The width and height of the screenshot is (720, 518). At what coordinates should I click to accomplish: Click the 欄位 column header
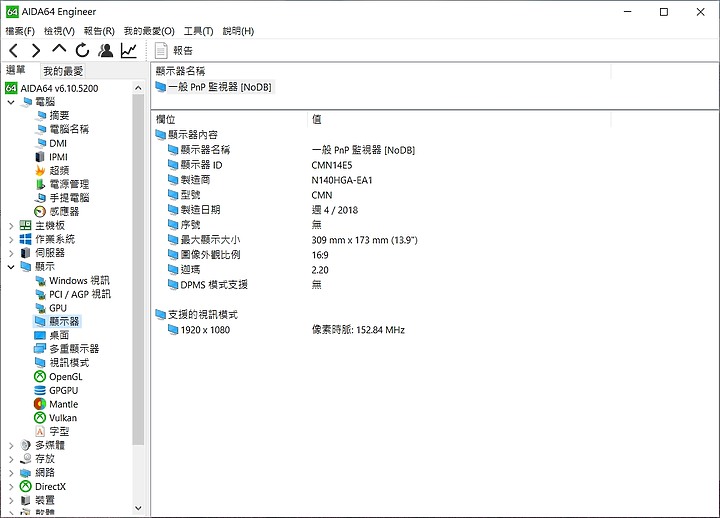point(166,119)
